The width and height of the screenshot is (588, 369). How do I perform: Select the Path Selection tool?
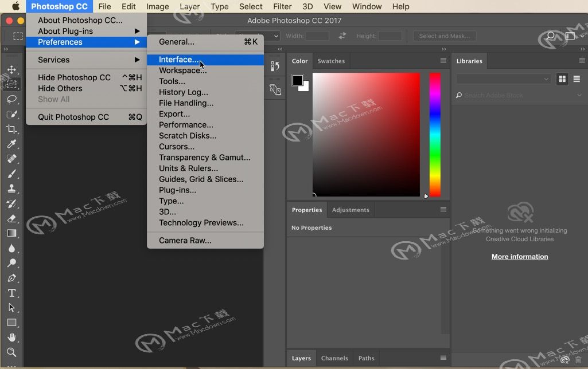(x=11, y=308)
